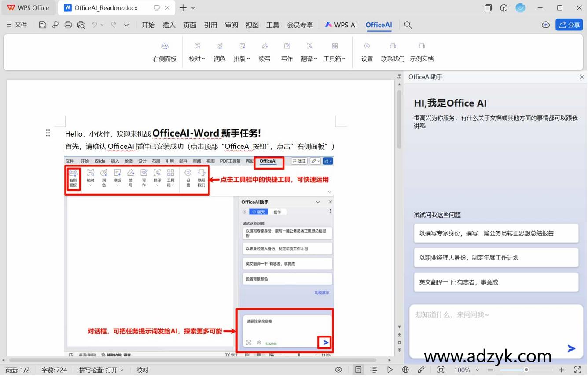
Task: Switch to the 视图 tab
Action: (252, 25)
